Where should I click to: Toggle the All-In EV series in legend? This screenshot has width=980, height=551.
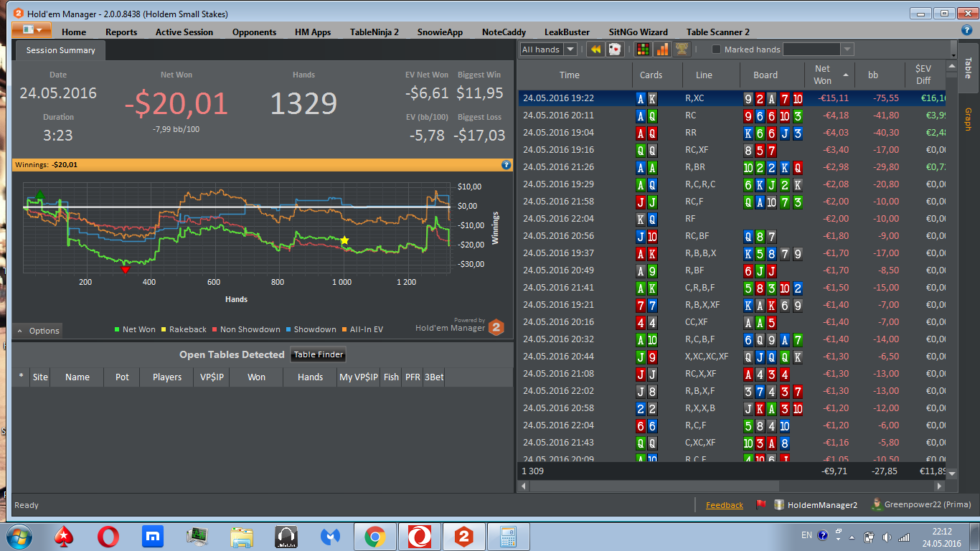click(x=362, y=329)
